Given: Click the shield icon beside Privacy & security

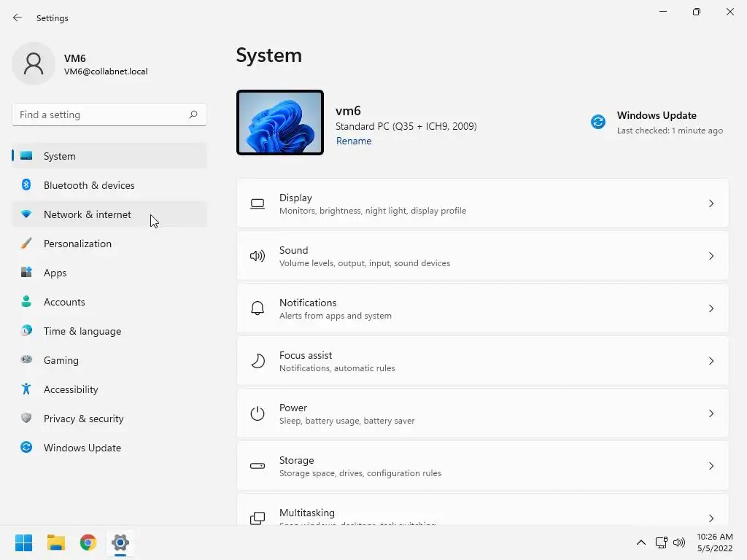Looking at the screenshot, I should 26,418.
